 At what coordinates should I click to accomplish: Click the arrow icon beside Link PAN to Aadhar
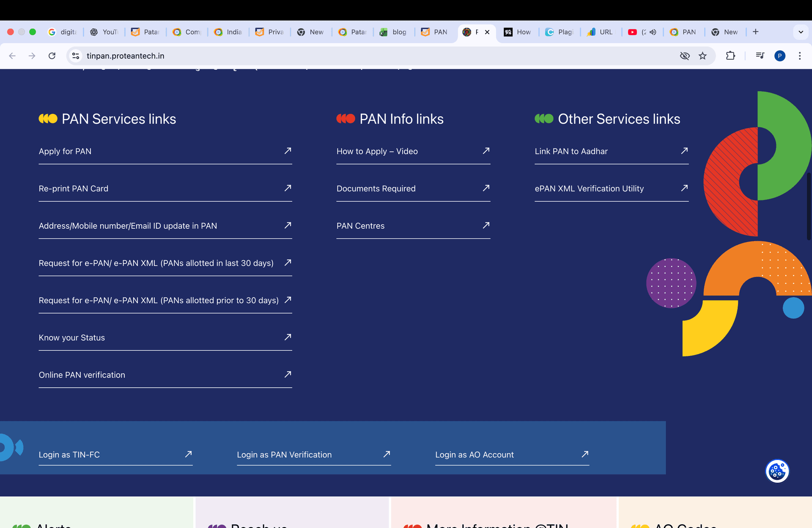tap(684, 151)
